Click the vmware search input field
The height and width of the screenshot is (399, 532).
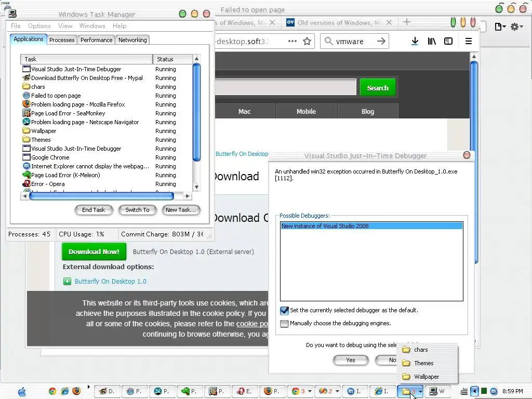pos(354,41)
